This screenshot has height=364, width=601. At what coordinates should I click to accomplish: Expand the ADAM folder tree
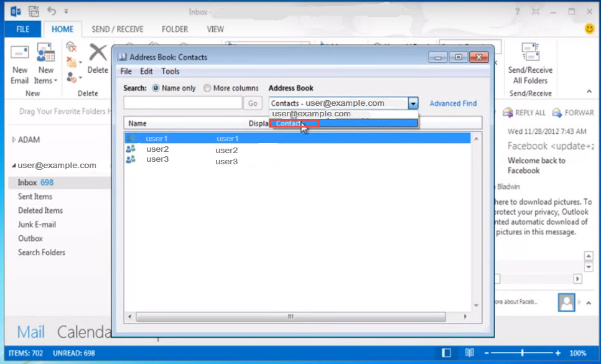[14, 140]
